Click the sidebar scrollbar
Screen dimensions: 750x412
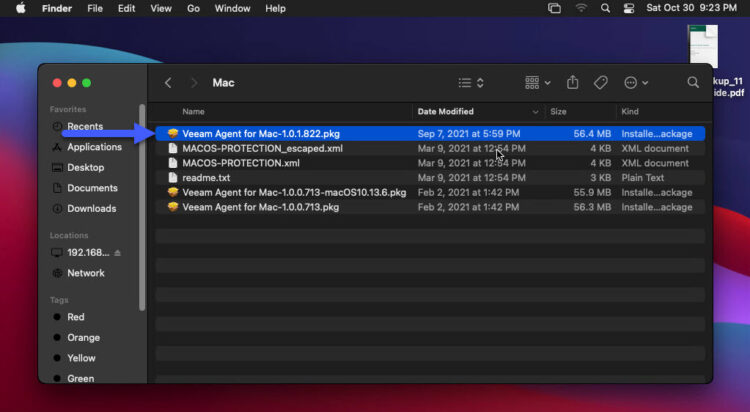(x=142, y=207)
